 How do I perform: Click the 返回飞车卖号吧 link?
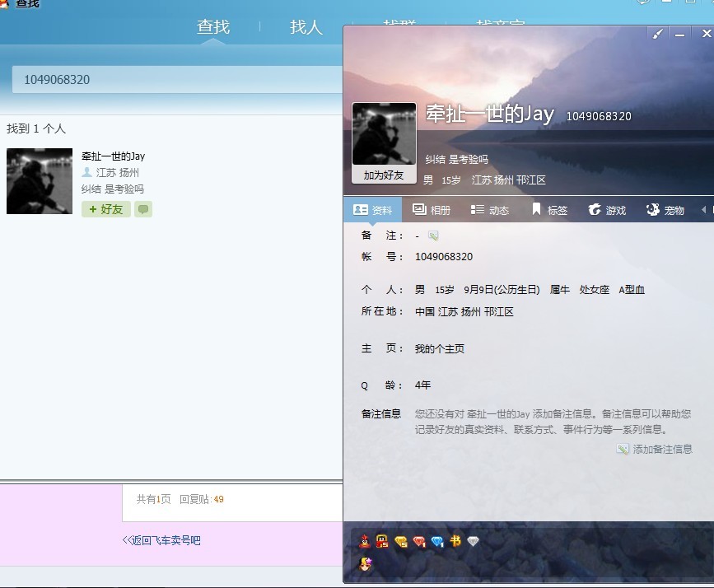(x=161, y=540)
